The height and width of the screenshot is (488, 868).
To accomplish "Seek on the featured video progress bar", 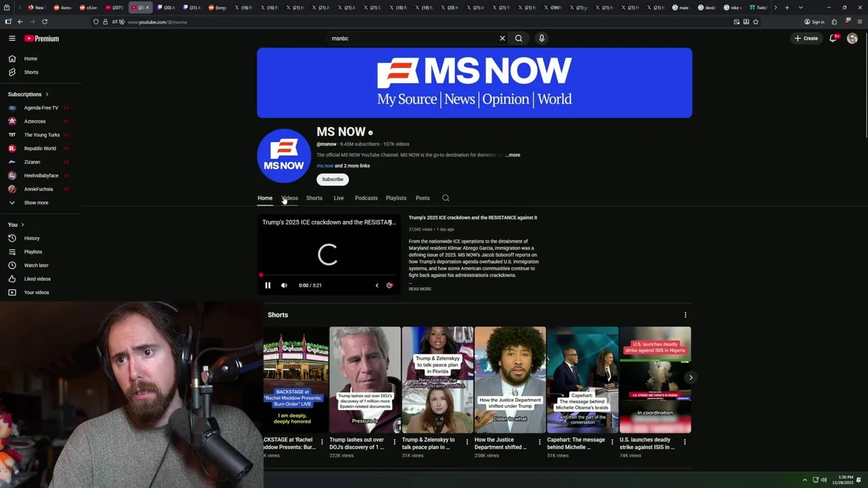I will tap(328, 275).
